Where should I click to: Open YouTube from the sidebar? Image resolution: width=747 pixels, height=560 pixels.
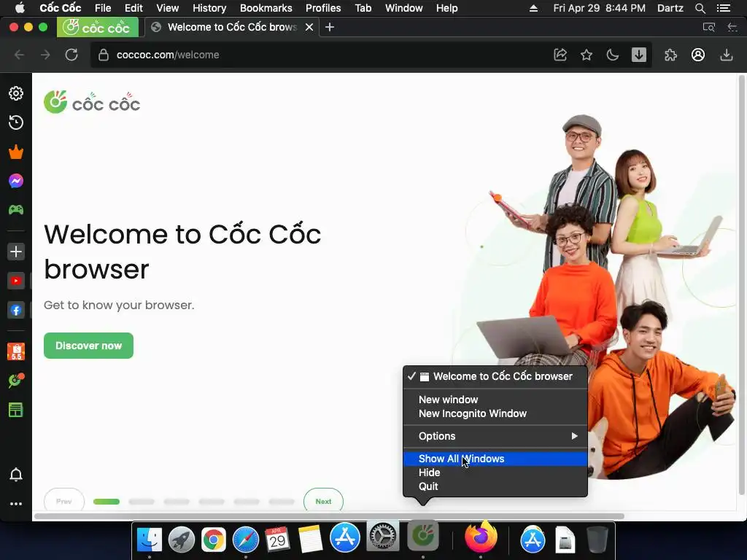pyautogui.click(x=16, y=281)
